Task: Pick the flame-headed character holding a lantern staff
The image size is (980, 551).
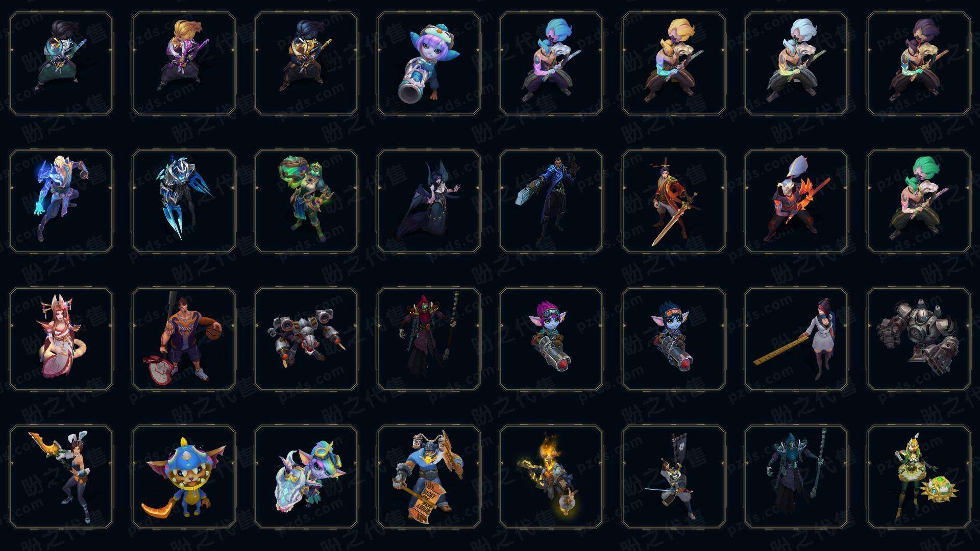Action: (551, 477)
